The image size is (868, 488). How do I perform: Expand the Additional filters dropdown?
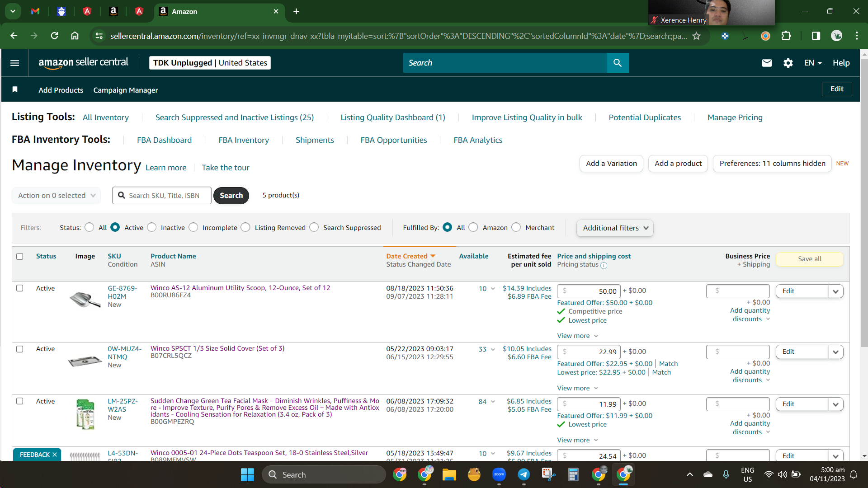(615, 228)
